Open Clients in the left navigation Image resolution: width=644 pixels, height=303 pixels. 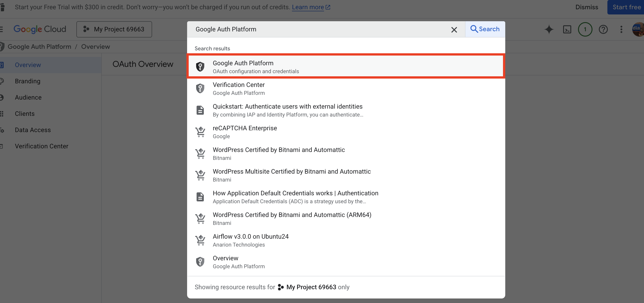24,114
